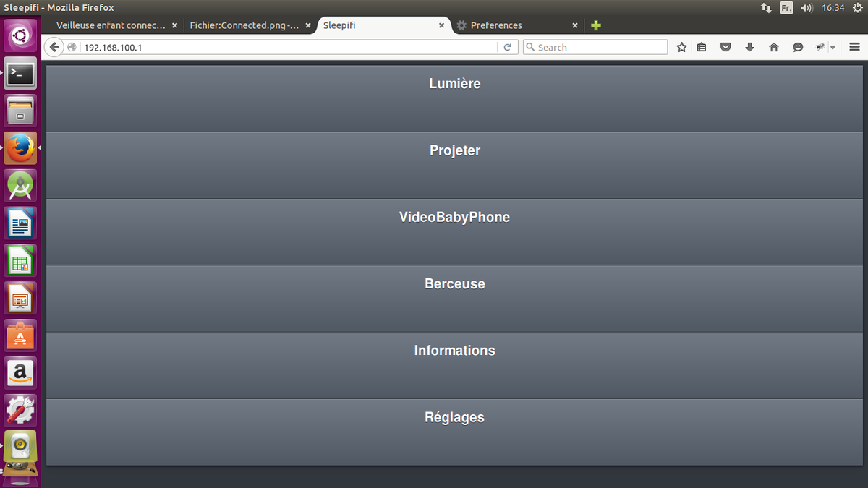Screen dimensions: 868x488
Task: Show bookmarks list icon in toolbar
Action: (702, 47)
